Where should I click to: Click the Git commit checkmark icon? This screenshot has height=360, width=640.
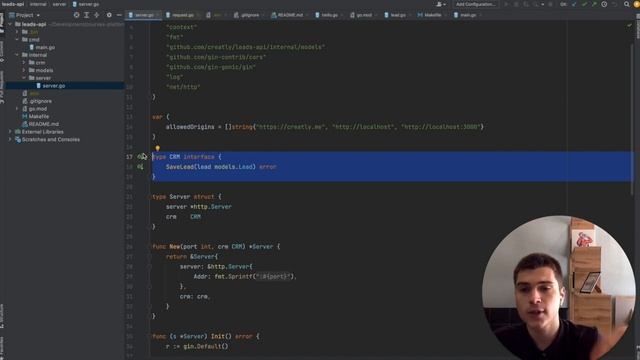[584, 4]
